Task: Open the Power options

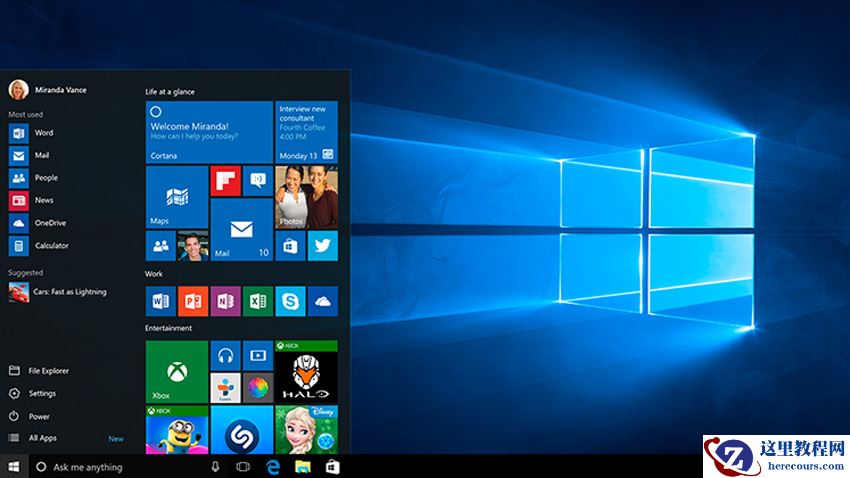Action: coord(29,416)
